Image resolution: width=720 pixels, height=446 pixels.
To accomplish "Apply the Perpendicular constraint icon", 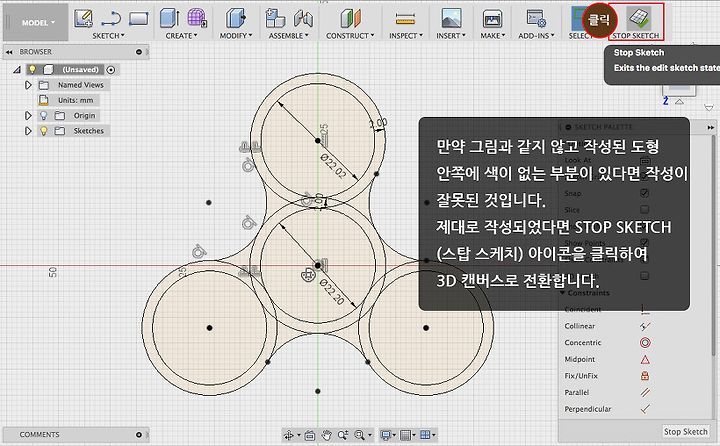I will click(645, 409).
